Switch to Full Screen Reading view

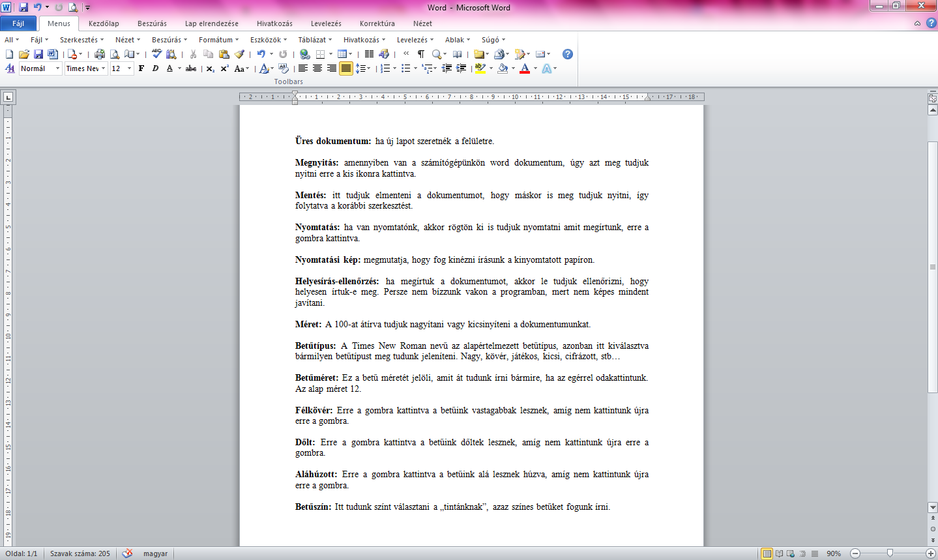coord(779,553)
